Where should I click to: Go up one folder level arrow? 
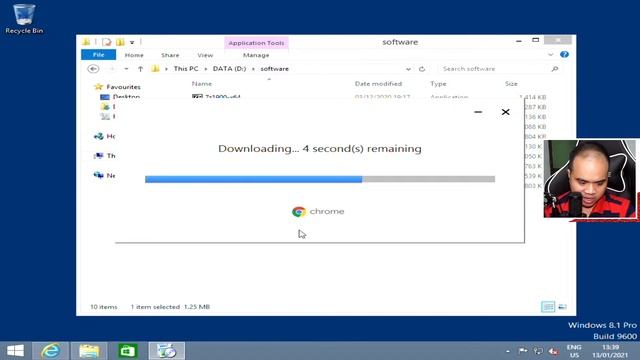pyautogui.click(x=140, y=69)
